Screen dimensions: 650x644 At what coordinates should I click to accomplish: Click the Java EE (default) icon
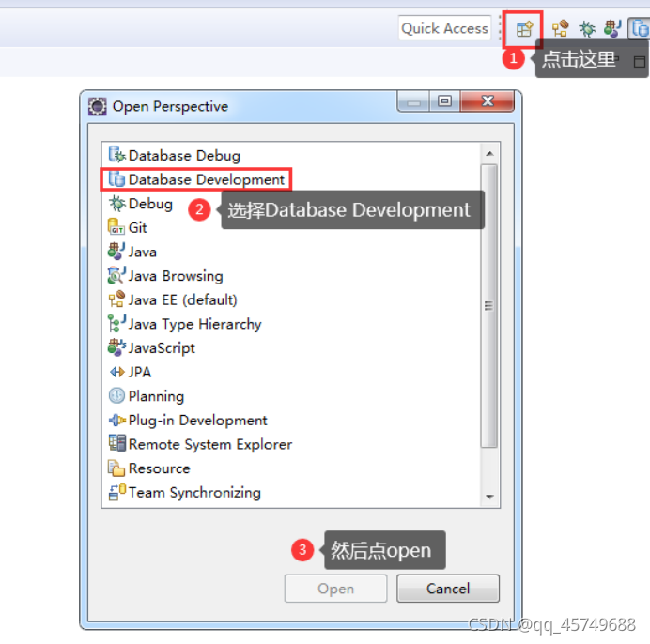click(116, 299)
